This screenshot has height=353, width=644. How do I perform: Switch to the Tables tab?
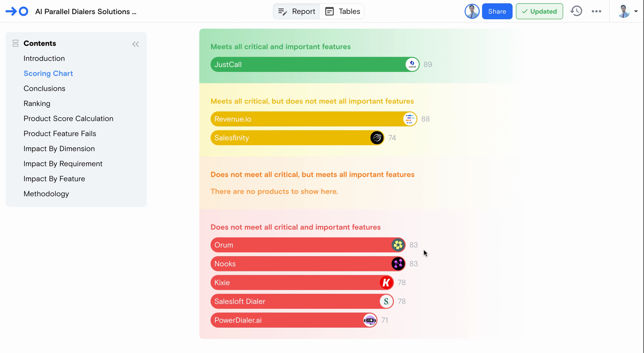(342, 11)
